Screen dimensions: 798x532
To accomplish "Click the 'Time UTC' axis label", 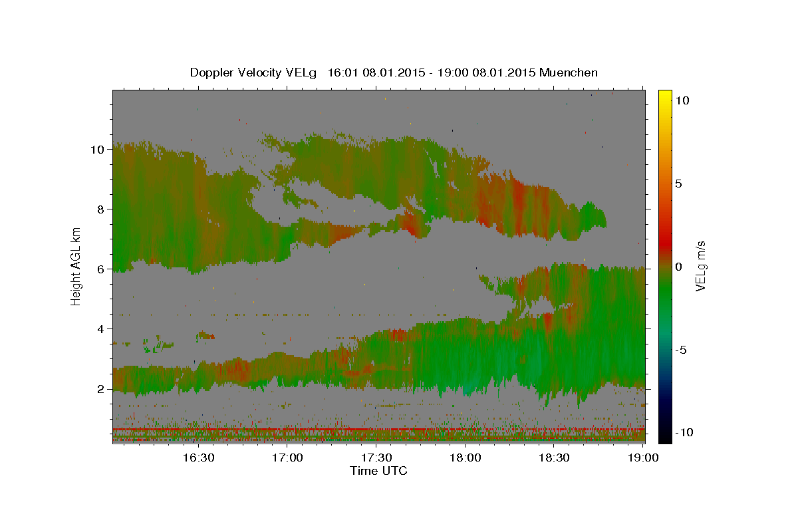I will click(378, 471).
